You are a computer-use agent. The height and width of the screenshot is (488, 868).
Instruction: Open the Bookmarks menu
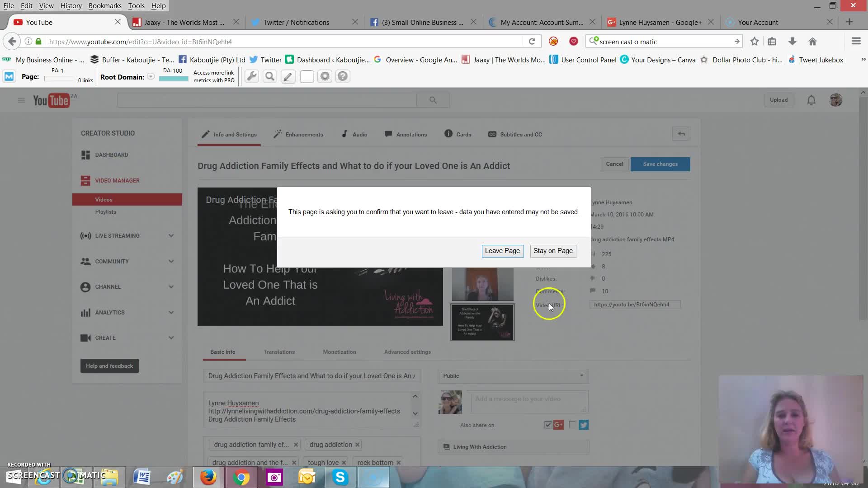105,5
